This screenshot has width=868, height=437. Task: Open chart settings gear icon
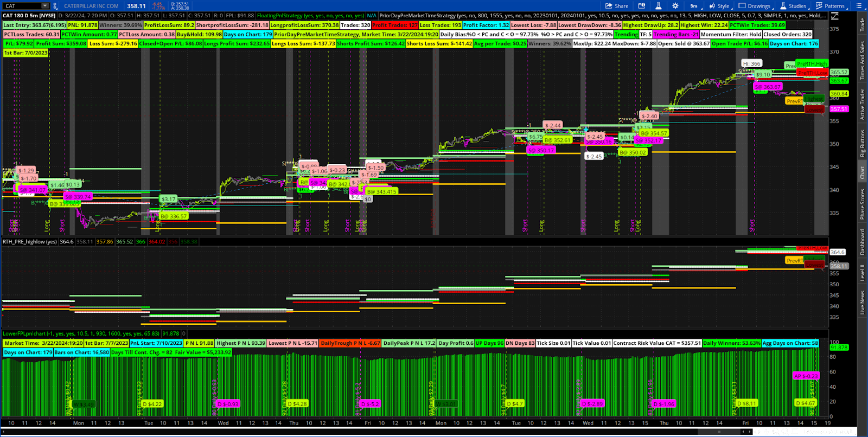675,6
